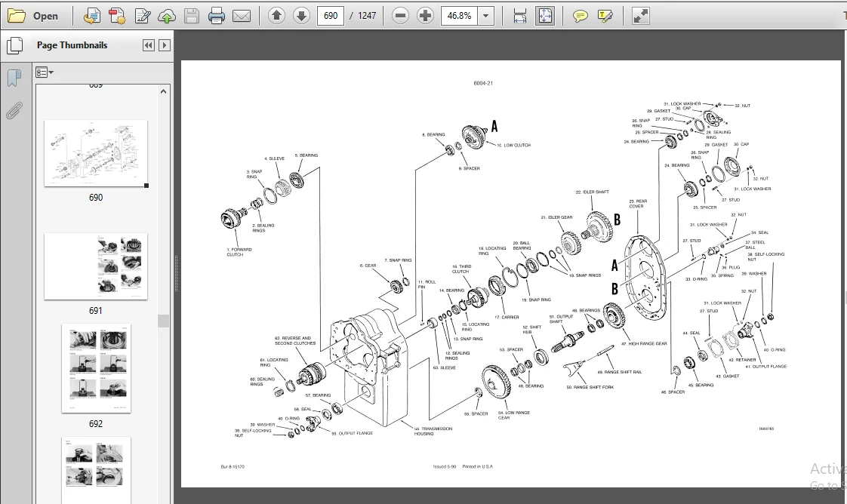Click the '56. TRANSMISSION HOUSING' label
Viewport: 847px width, 504px height.
point(433,431)
